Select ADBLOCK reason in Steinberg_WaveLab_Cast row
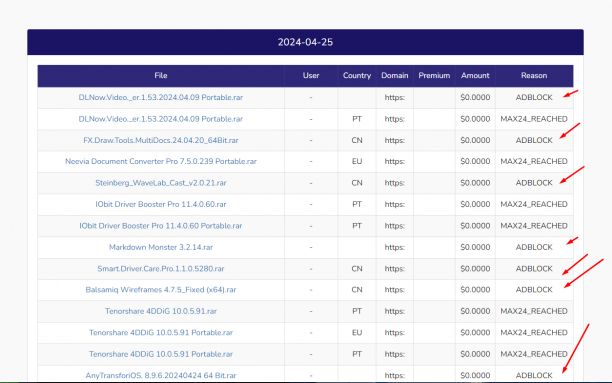 coord(534,183)
